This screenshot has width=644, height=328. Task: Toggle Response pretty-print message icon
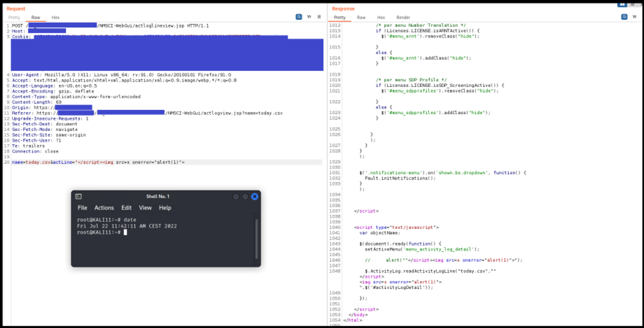click(625, 17)
